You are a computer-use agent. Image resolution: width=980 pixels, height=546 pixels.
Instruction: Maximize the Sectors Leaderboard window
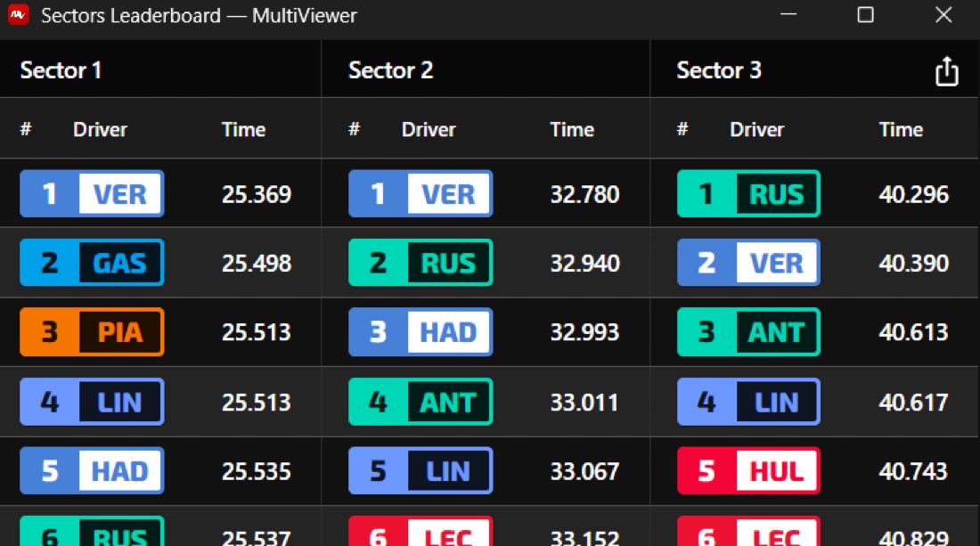[866, 14]
